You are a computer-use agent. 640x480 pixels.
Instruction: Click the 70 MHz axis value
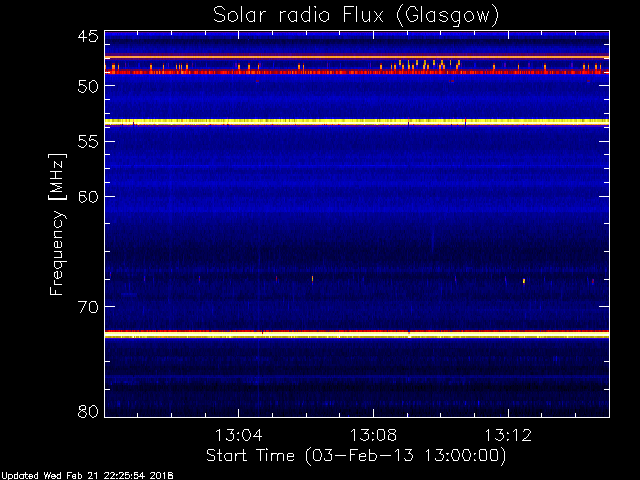click(x=88, y=307)
